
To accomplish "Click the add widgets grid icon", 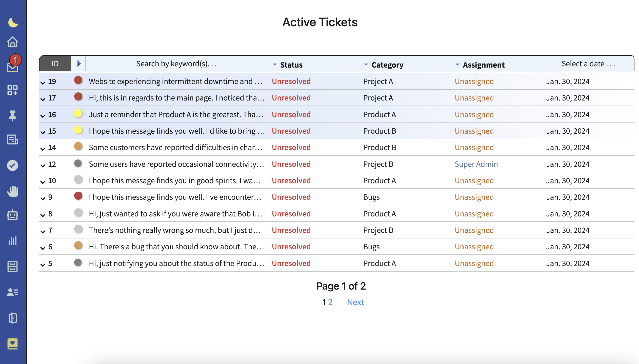I will (x=12, y=90).
